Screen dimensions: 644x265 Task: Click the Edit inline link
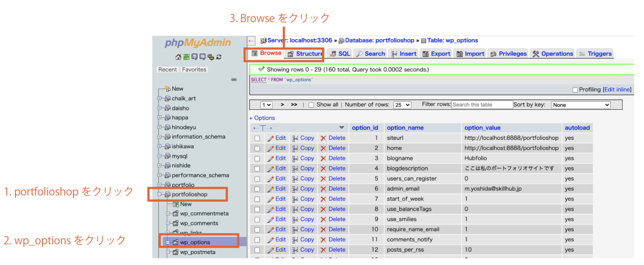(x=617, y=90)
